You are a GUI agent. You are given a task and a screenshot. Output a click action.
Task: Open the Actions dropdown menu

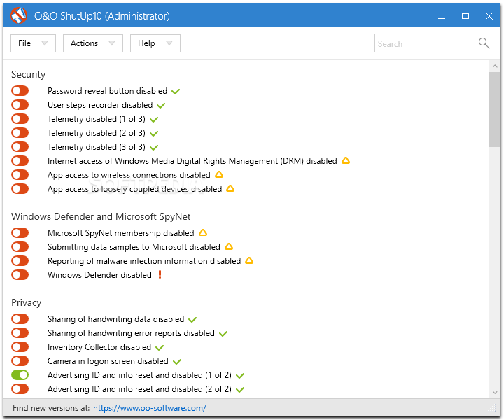(x=93, y=43)
